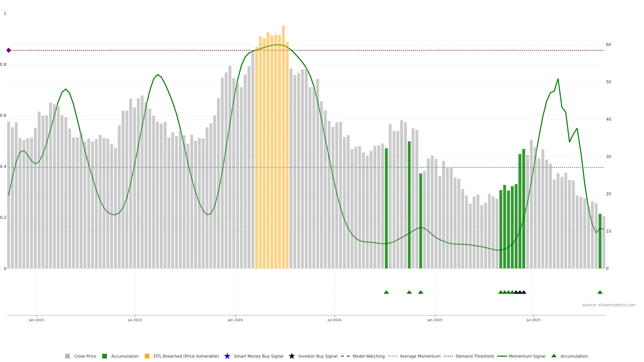The height and width of the screenshot is (362, 644).
Task: Click the orange DTL Breached legend swatch
Action: (x=147, y=356)
